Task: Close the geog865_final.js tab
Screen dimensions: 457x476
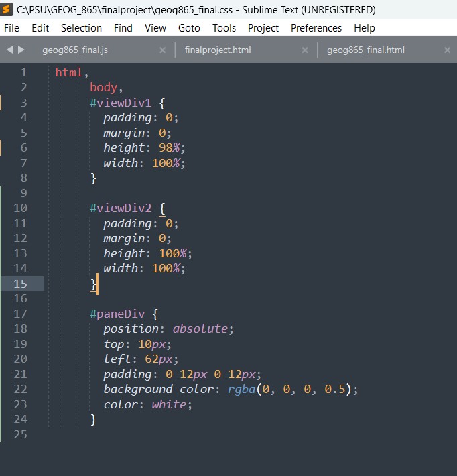Action: pos(162,50)
